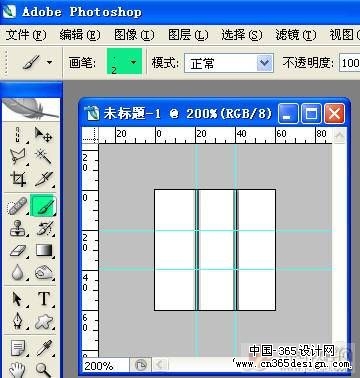Select the Move tool
Image resolution: width=360 pixels, height=378 pixels.
click(43, 135)
